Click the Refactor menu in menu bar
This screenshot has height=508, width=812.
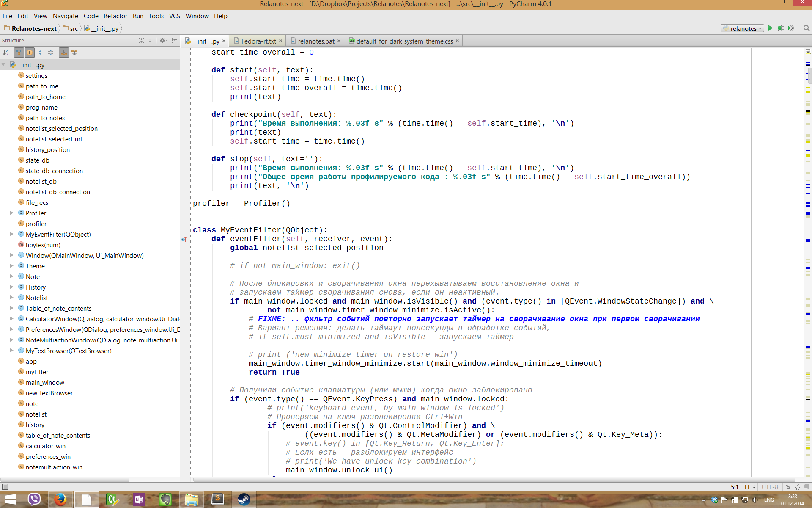coord(115,16)
